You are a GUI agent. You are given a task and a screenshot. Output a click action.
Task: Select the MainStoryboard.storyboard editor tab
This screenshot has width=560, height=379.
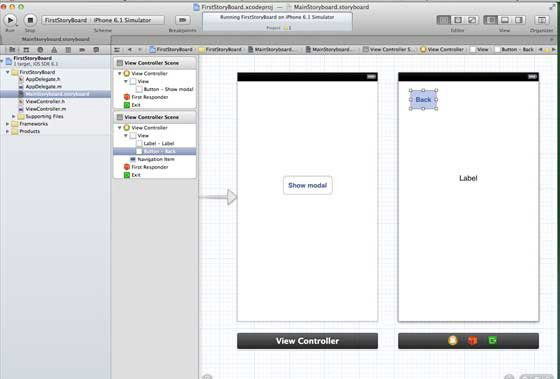pos(56,39)
